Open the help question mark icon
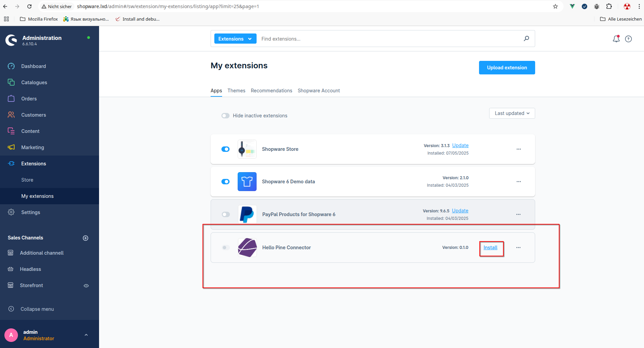This screenshot has height=348, width=644. pos(628,39)
